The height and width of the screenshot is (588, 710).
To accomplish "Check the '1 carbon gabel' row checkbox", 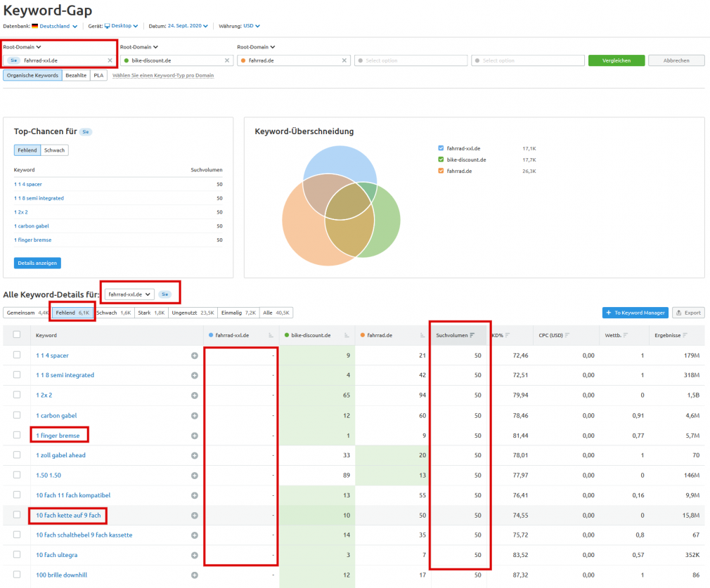I will click(17, 415).
